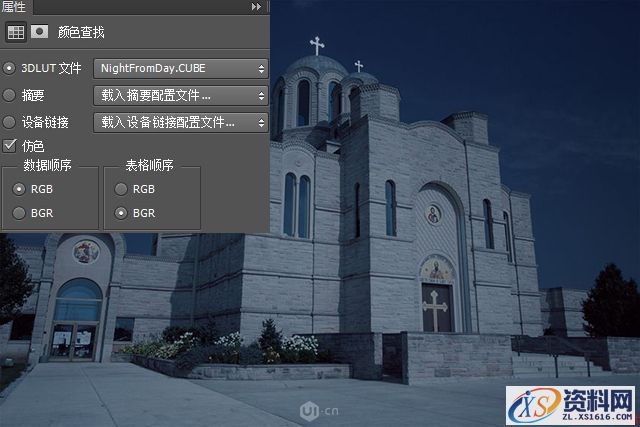Select the 摘要 radio button
The height and width of the screenshot is (427, 640).
[9, 95]
